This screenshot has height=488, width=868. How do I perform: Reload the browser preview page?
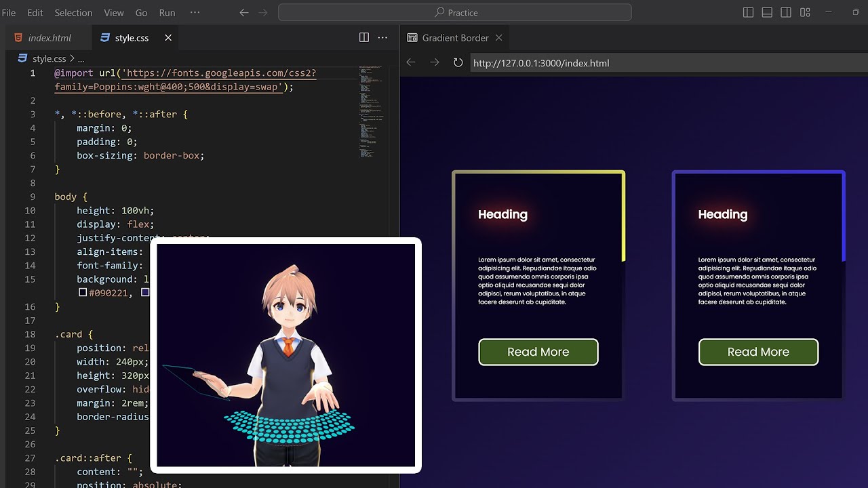click(458, 62)
